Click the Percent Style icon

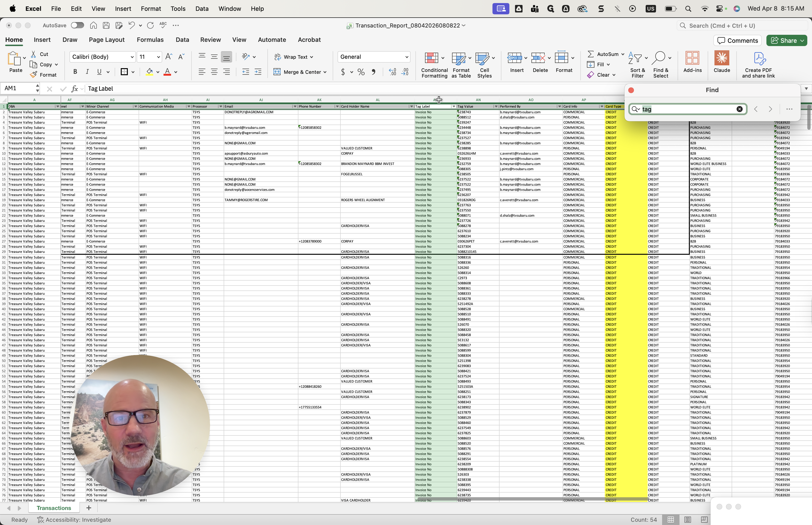(x=361, y=72)
